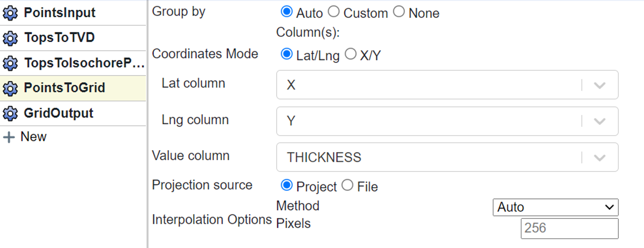The width and height of the screenshot is (644, 248).
Task: Set Group by to None
Action: pyautogui.click(x=399, y=12)
